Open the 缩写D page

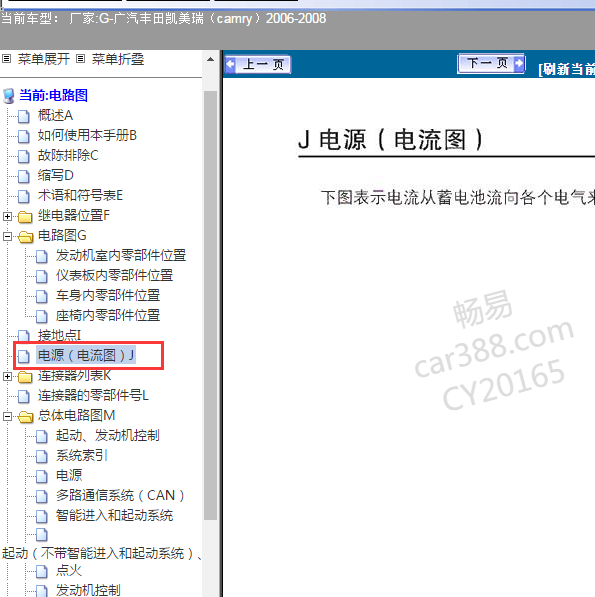(x=56, y=175)
